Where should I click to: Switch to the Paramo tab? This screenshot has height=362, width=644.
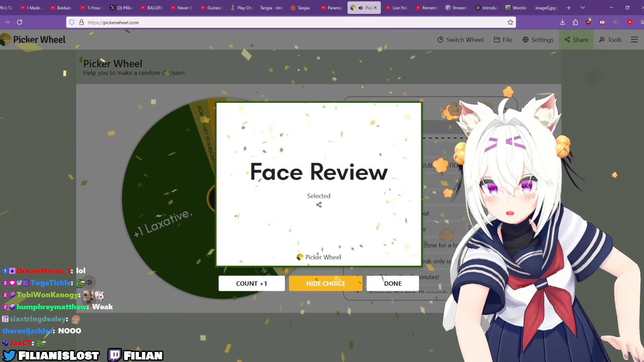click(x=332, y=8)
